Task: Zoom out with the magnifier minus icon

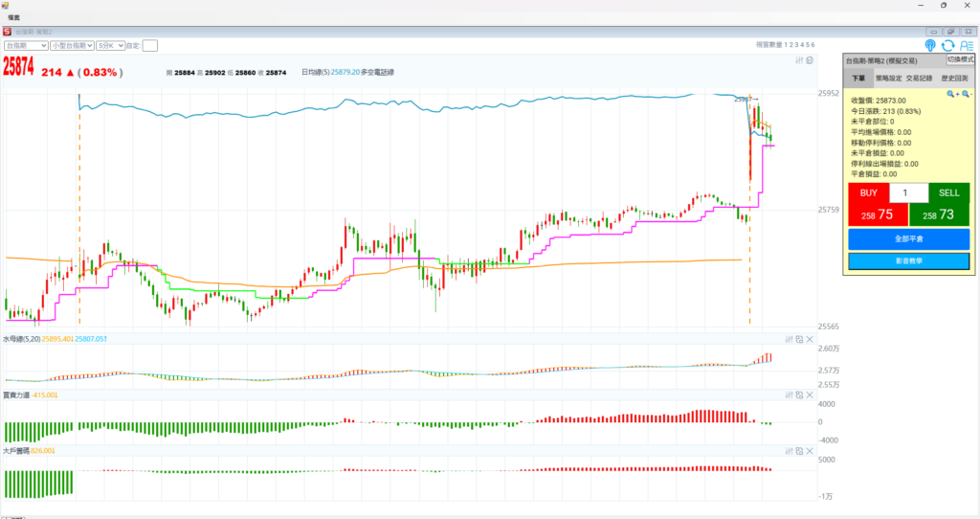Action: (x=967, y=94)
